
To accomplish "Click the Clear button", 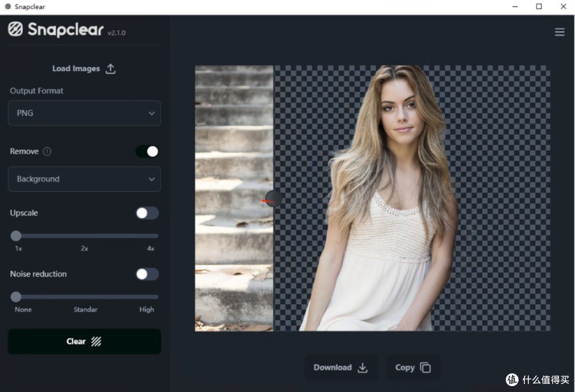I will coord(84,341).
